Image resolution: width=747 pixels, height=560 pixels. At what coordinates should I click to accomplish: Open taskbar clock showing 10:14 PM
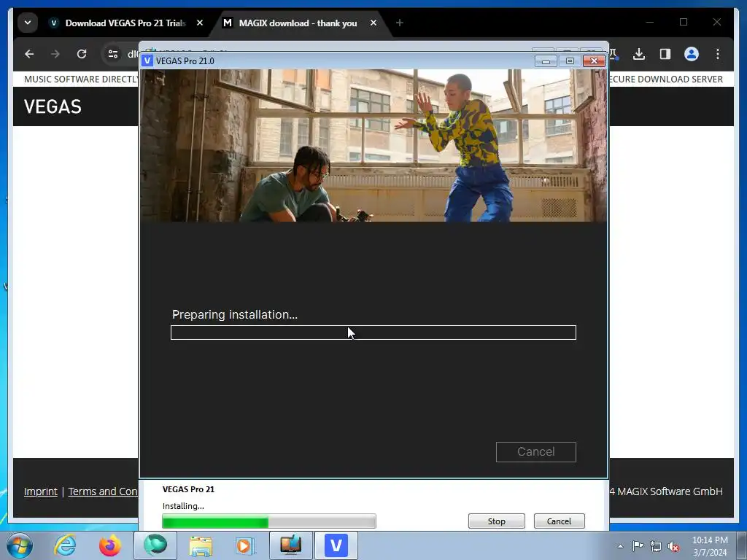[x=710, y=545]
